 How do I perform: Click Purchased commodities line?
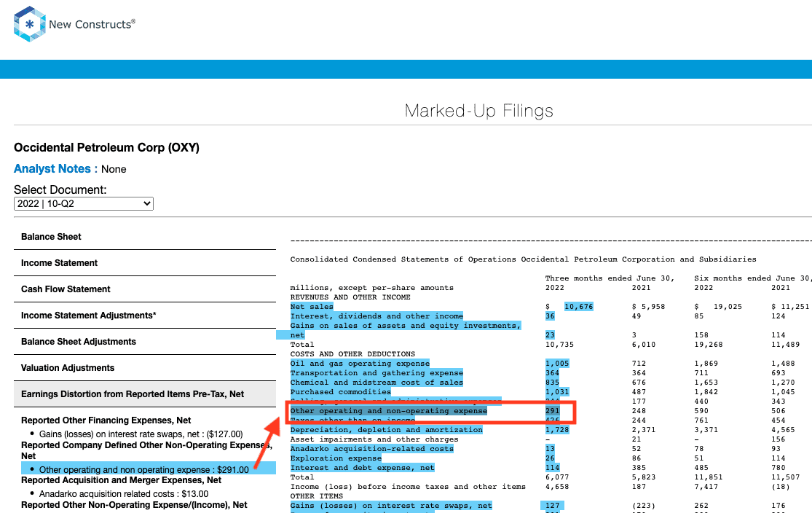(341, 392)
